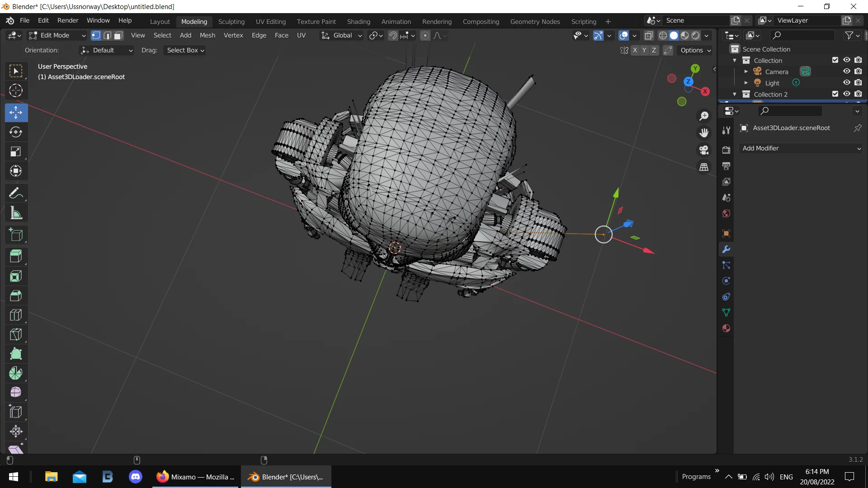Activate the Annotate pencil tool
This screenshot has height=488, width=868.
pos(16,193)
